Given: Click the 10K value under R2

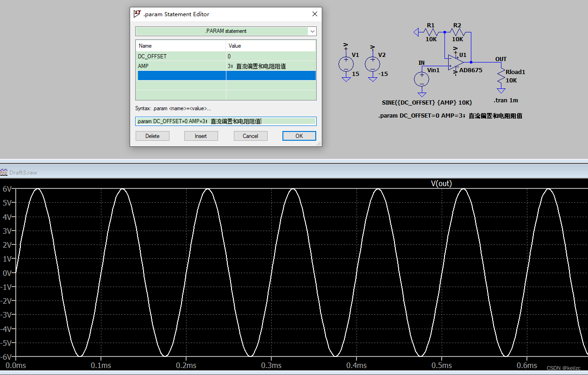Looking at the screenshot, I should coord(457,40).
